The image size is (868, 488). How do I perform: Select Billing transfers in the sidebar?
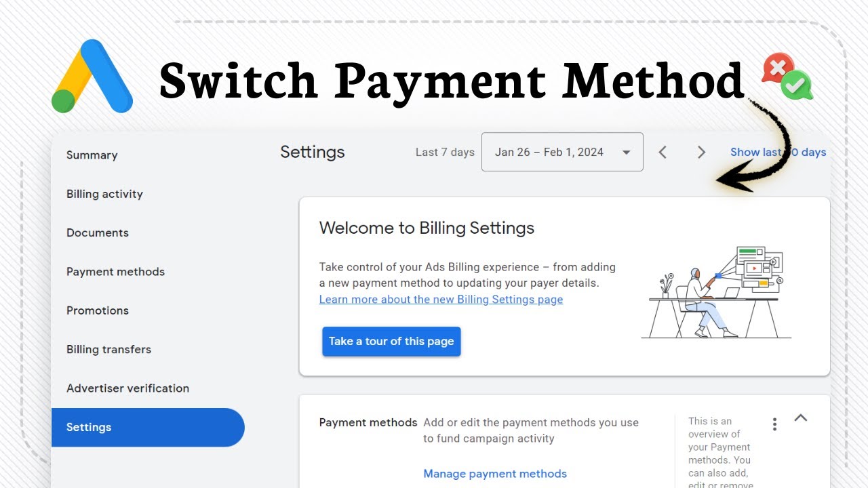108,350
